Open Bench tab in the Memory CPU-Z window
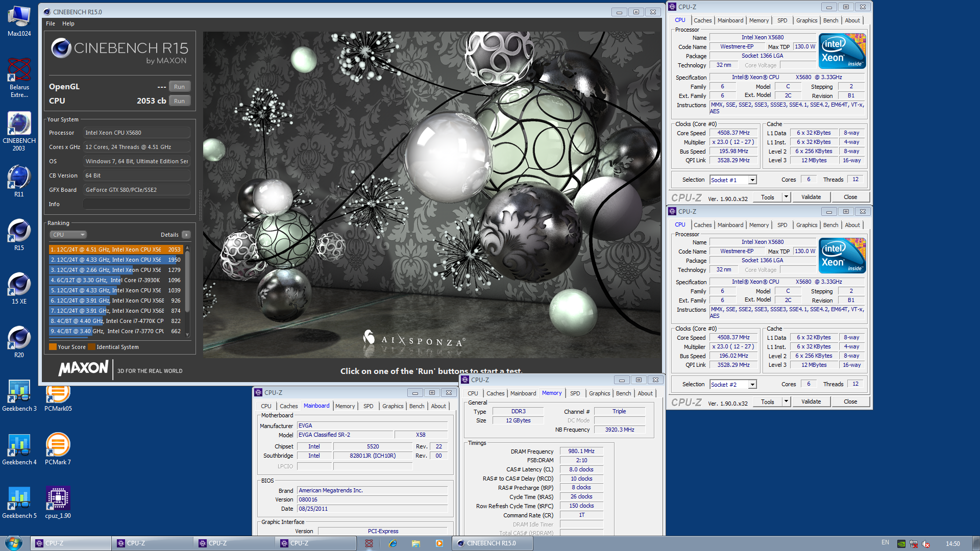 coord(624,393)
